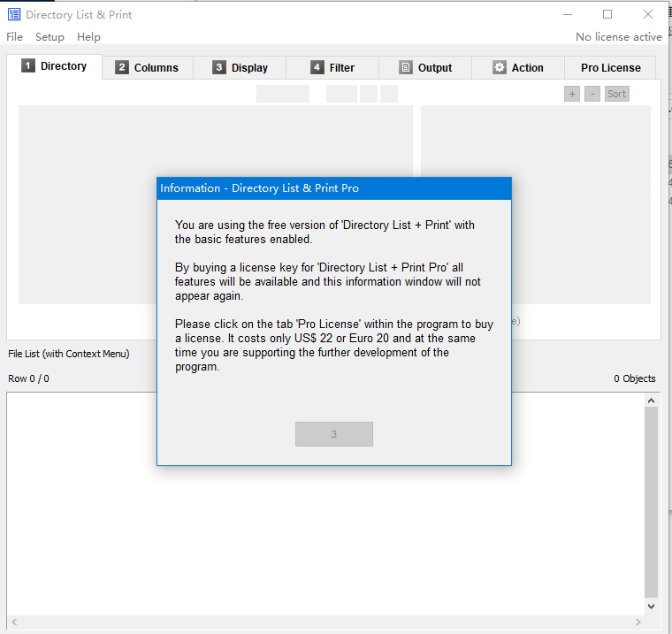Switch to the Columns tab

(148, 68)
